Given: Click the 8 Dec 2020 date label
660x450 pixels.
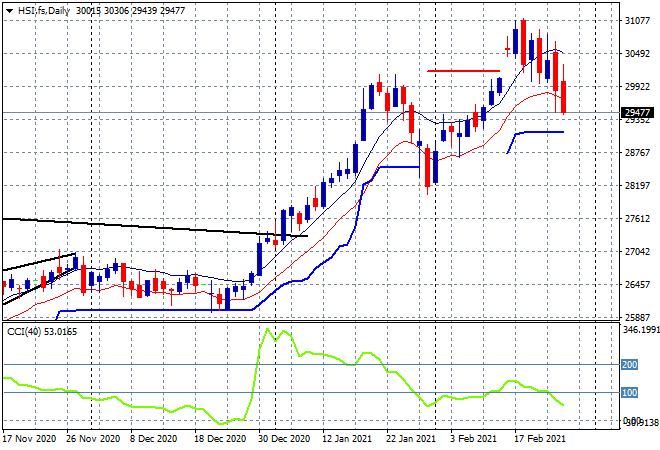Looking at the screenshot, I should click(153, 439).
